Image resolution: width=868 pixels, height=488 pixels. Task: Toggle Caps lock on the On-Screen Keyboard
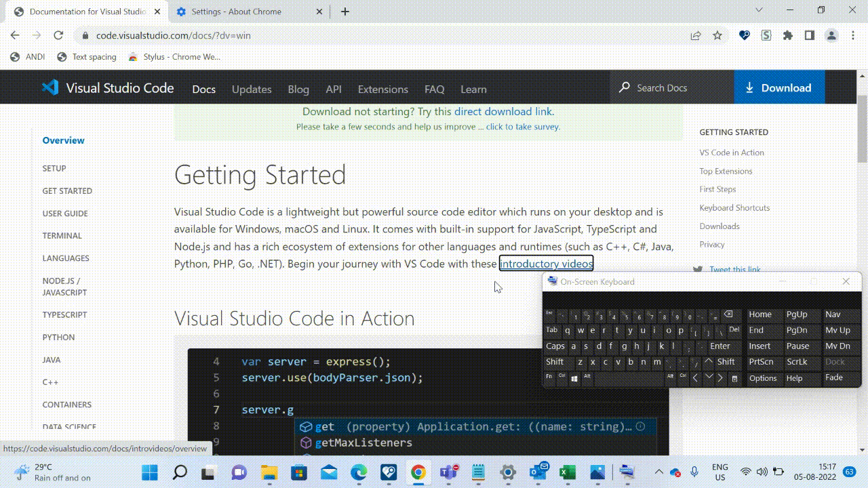(x=555, y=346)
